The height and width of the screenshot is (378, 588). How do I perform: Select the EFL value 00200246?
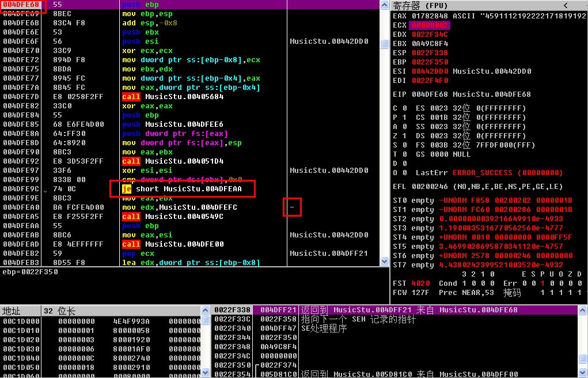point(430,187)
